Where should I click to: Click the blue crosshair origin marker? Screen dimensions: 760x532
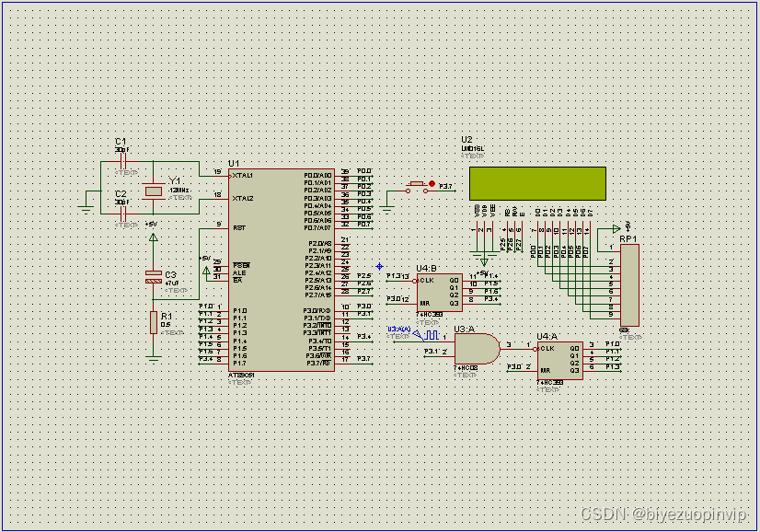tap(379, 267)
